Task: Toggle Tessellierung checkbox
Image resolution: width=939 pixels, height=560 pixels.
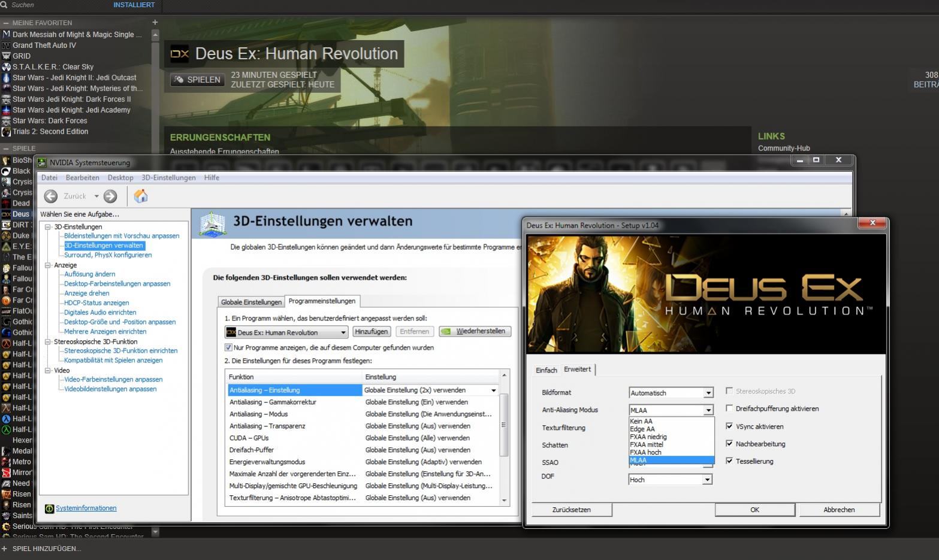Action: click(x=729, y=461)
